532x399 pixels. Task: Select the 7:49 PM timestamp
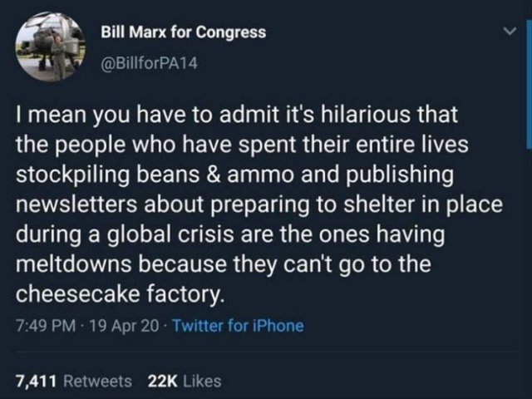tap(46, 326)
